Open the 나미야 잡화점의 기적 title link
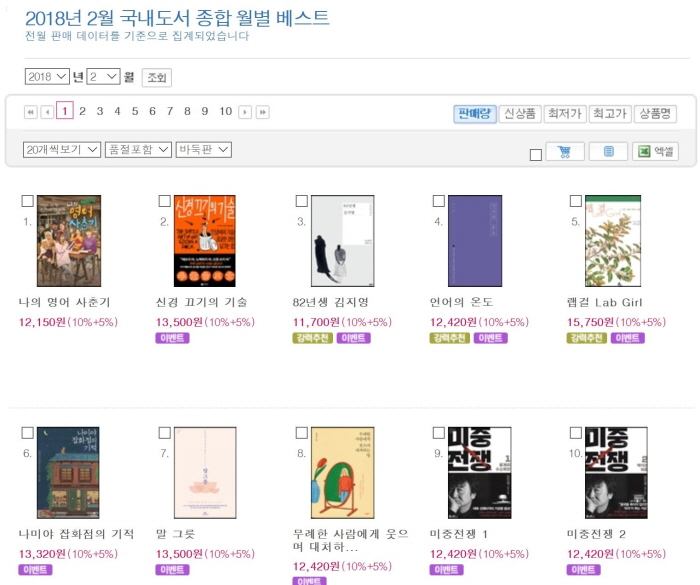The image size is (700, 585). 76,534
